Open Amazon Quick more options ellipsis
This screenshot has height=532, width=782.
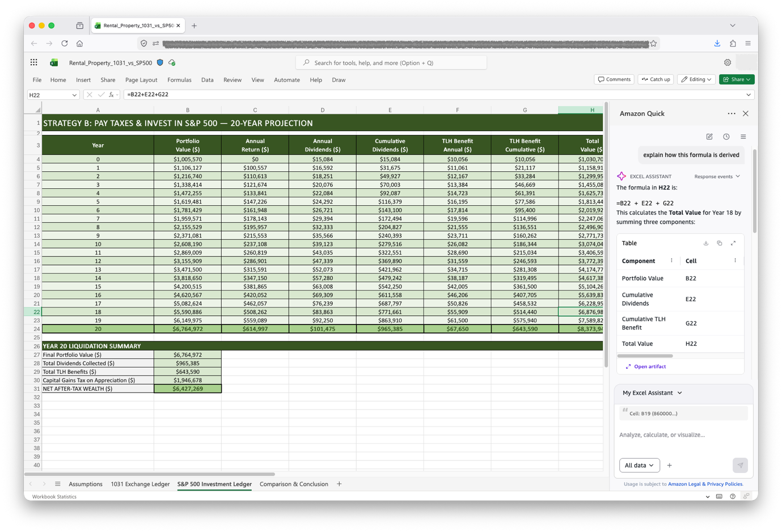pos(732,113)
